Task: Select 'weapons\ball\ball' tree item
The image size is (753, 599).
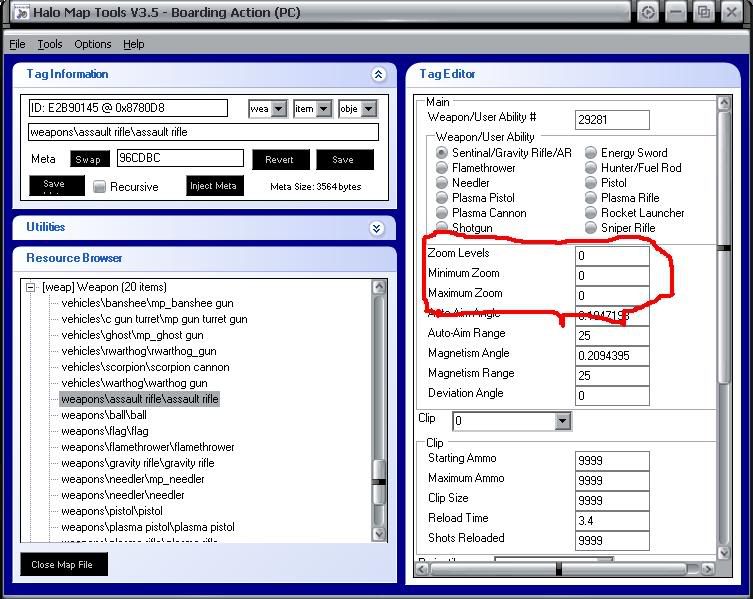Action: [x=104, y=415]
